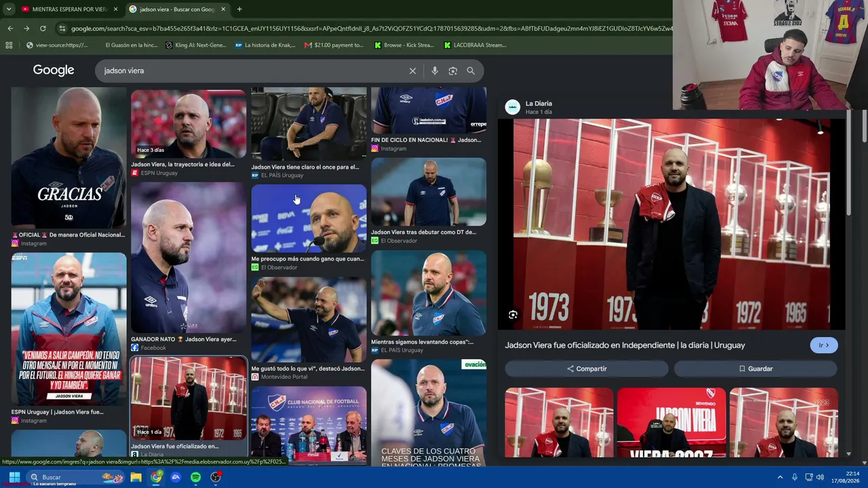Click the browser forward arrow
Image resolution: width=868 pixels, height=488 pixels.
pyautogui.click(x=26, y=28)
